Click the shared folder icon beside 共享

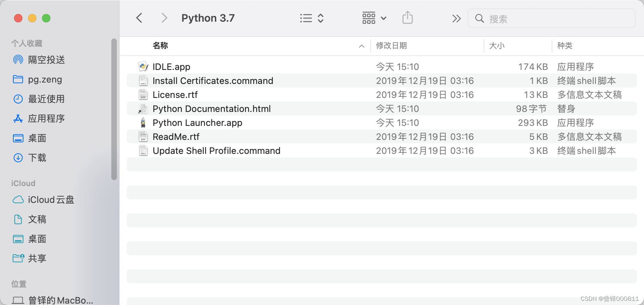click(x=19, y=258)
